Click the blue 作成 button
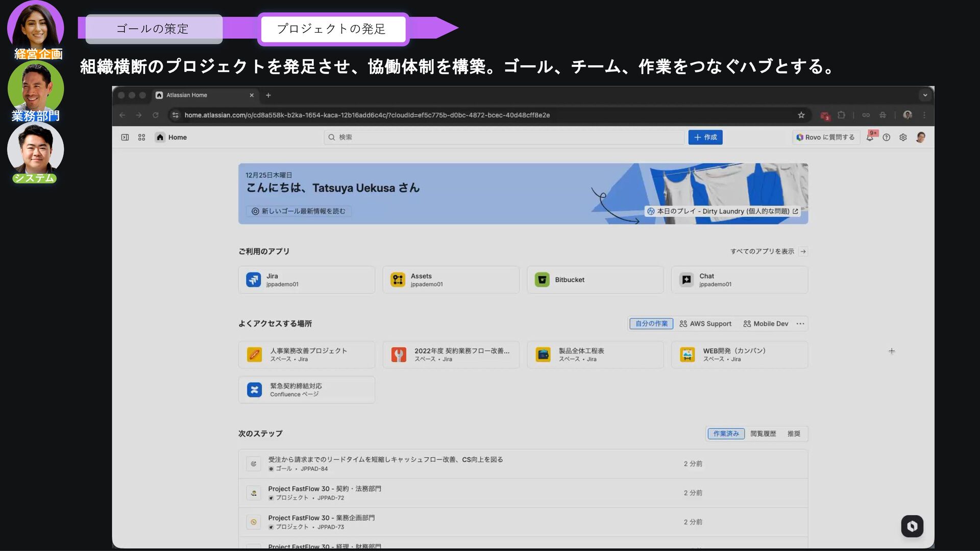Viewport: 980px width, 551px height. [x=705, y=137]
